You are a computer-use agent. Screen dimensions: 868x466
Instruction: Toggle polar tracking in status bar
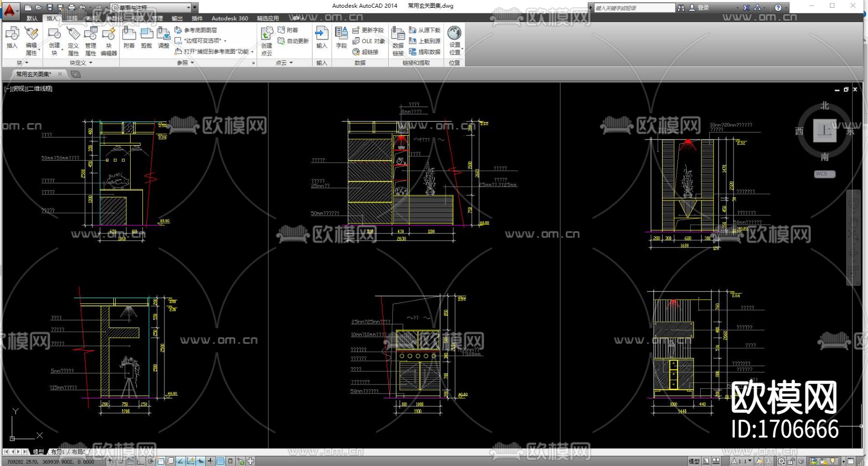click(151, 461)
